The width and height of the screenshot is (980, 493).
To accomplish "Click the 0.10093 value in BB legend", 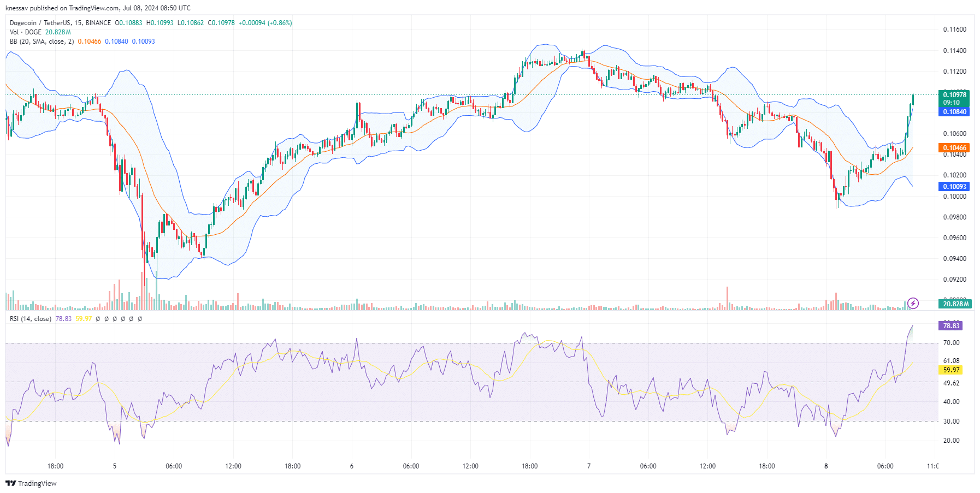I will coord(144,41).
